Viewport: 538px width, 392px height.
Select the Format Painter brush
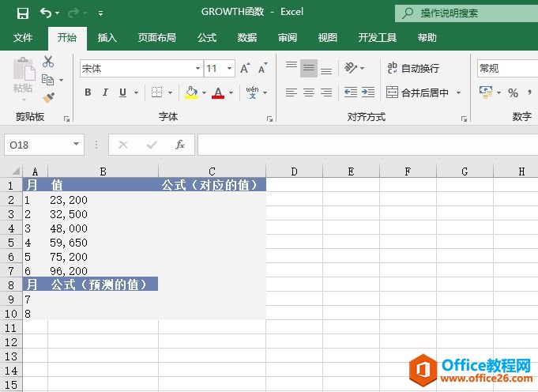48,98
